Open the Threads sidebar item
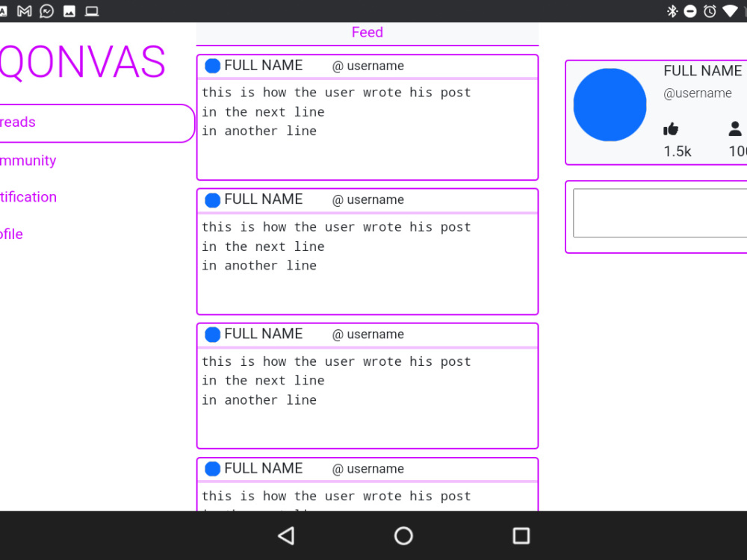The image size is (747, 560). 96,123
